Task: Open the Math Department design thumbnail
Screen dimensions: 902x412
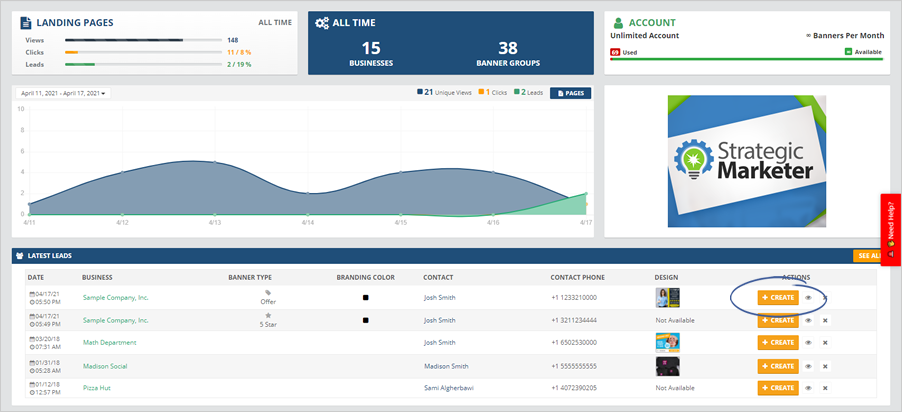Action: point(667,343)
